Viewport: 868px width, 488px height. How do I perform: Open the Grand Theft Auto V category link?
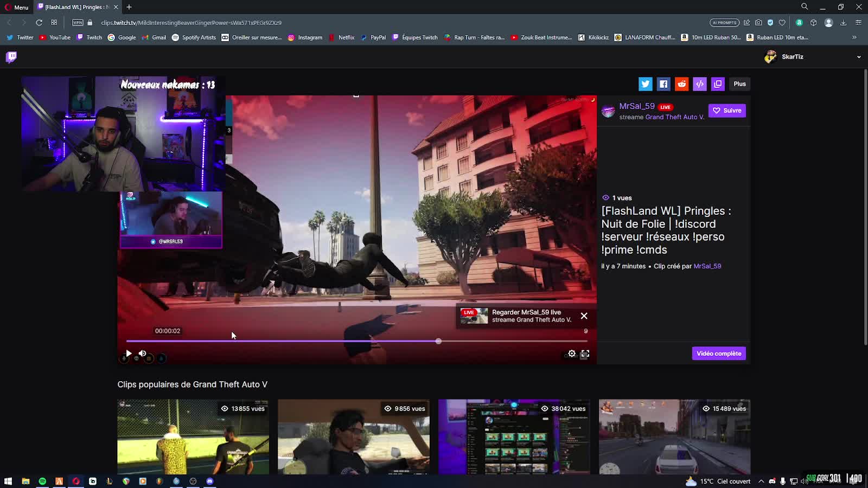click(674, 117)
